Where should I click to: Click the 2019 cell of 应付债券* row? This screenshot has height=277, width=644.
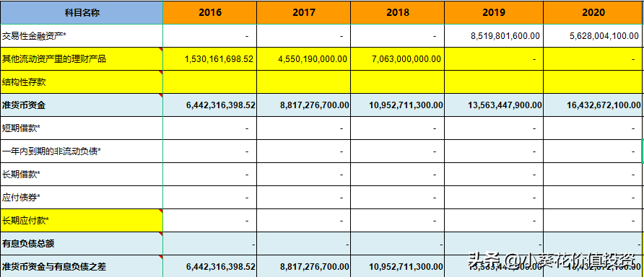pos(494,198)
